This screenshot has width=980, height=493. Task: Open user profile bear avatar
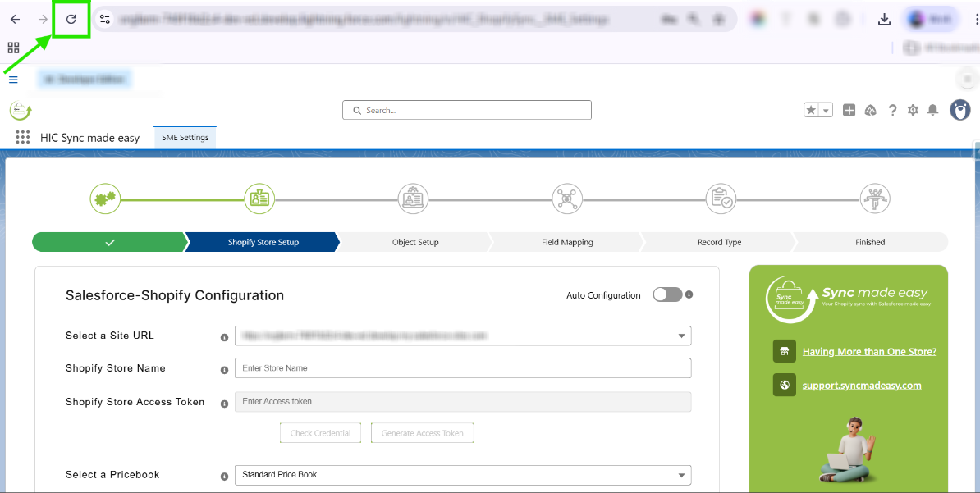pos(960,110)
